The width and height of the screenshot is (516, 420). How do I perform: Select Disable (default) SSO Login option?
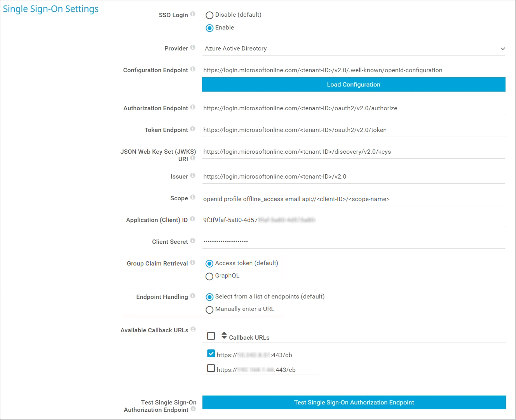tap(209, 15)
